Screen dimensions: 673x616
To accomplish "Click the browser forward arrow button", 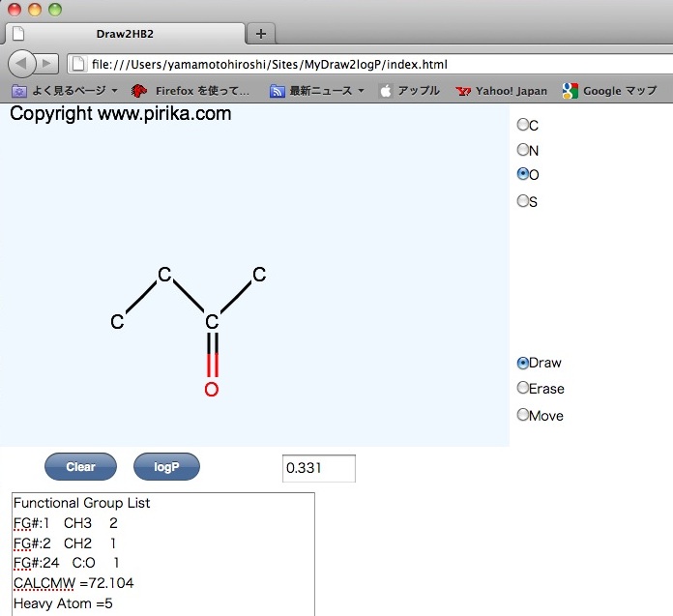I will click(x=46, y=64).
